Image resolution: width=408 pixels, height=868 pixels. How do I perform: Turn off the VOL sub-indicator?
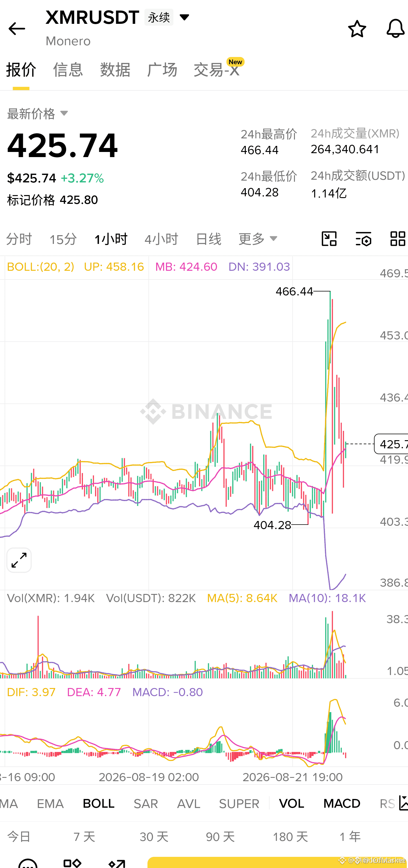tap(292, 804)
